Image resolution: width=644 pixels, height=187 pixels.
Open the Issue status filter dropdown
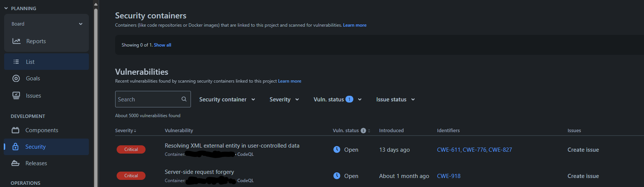(x=396, y=100)
